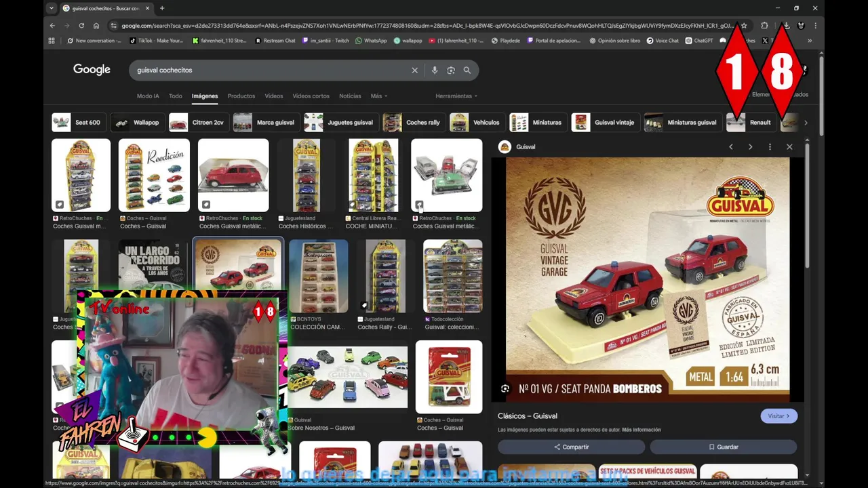Click the large Seat Panda Bomberos preview image
The image size is (868, 488).
[648, 279]
